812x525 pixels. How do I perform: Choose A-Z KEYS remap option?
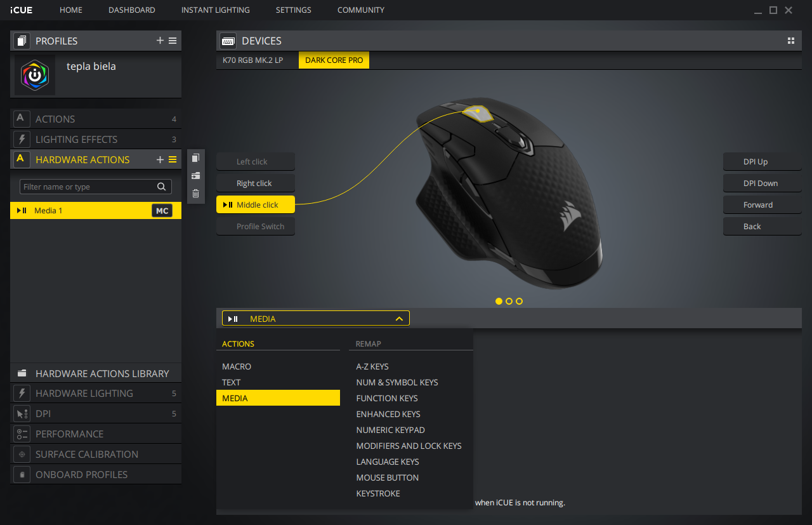[x=372, y=366]
